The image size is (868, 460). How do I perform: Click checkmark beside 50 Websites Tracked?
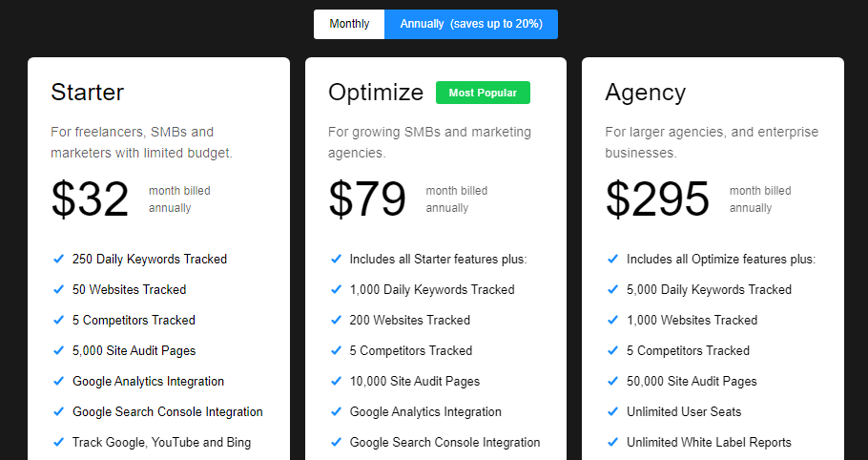[59, 289]
